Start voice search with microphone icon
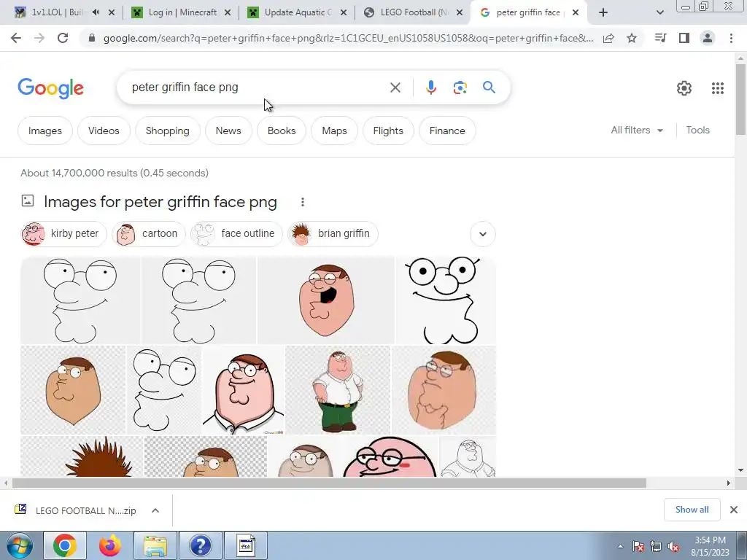 click(430, 87)
